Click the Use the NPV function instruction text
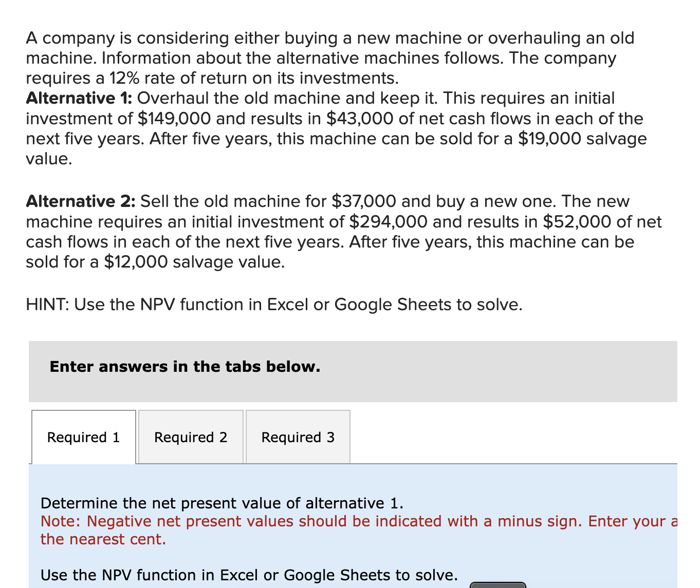 (249, 575)
